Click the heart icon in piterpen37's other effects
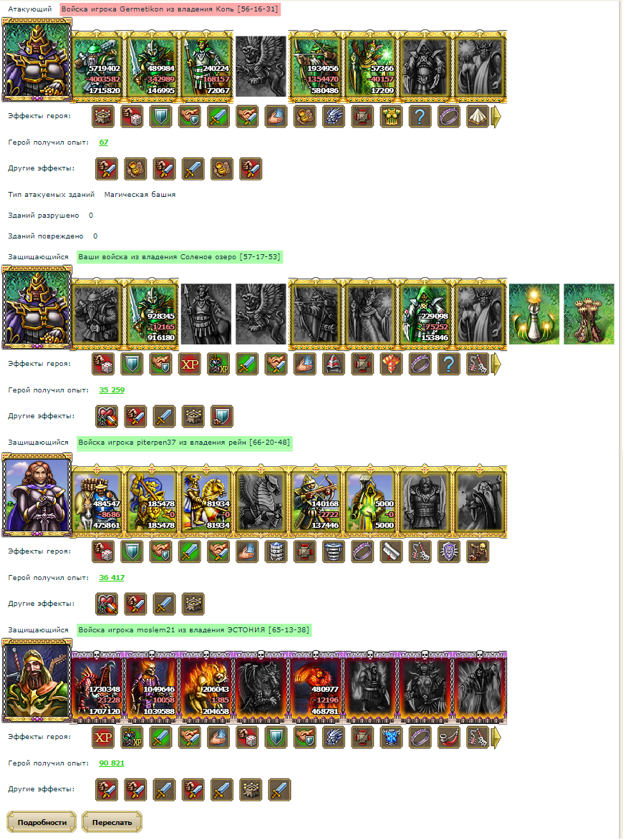628x840 pixels. 107,604
